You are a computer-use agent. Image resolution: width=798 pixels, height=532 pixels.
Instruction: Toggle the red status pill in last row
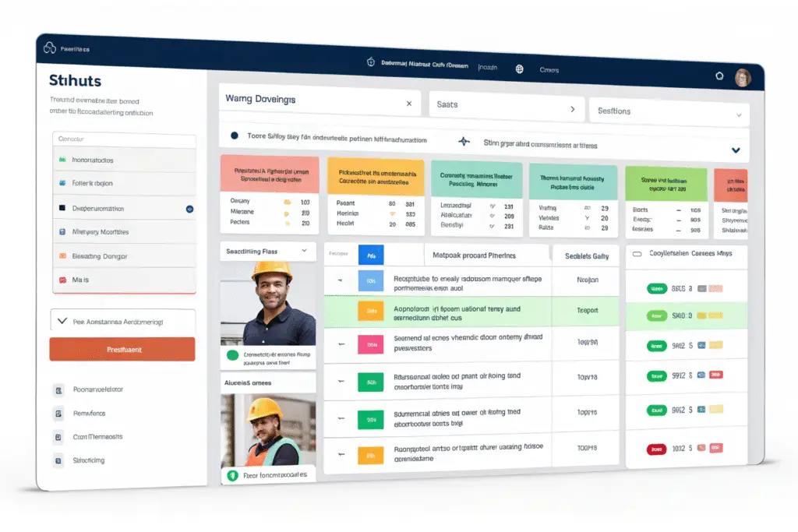pyautogui.click(x=657, y=449)
